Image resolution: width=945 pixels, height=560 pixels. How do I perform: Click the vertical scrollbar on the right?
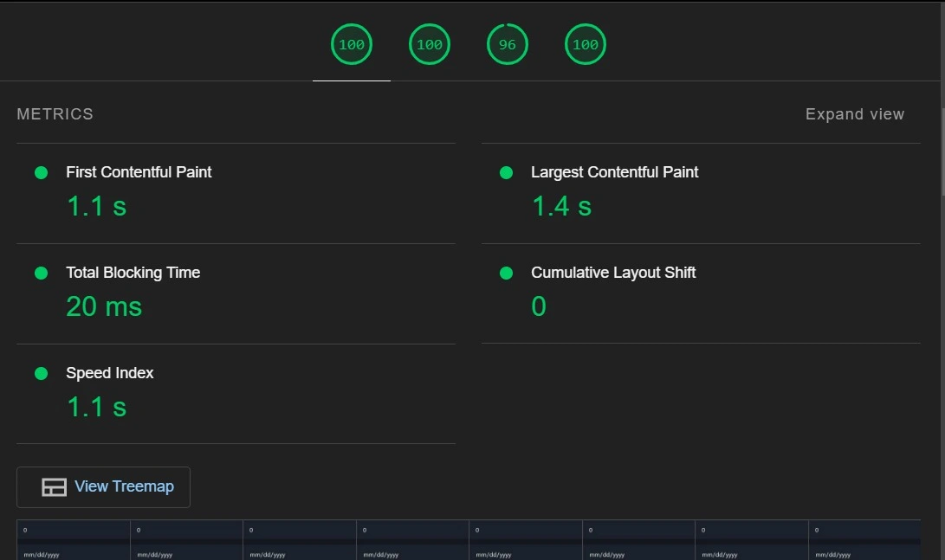[x=942, y=151]
